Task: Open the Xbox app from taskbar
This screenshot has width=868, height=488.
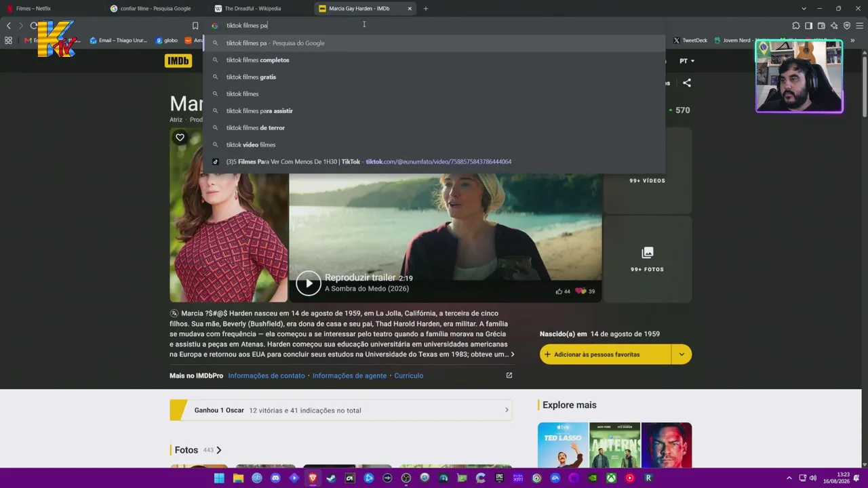Action: 612,478
